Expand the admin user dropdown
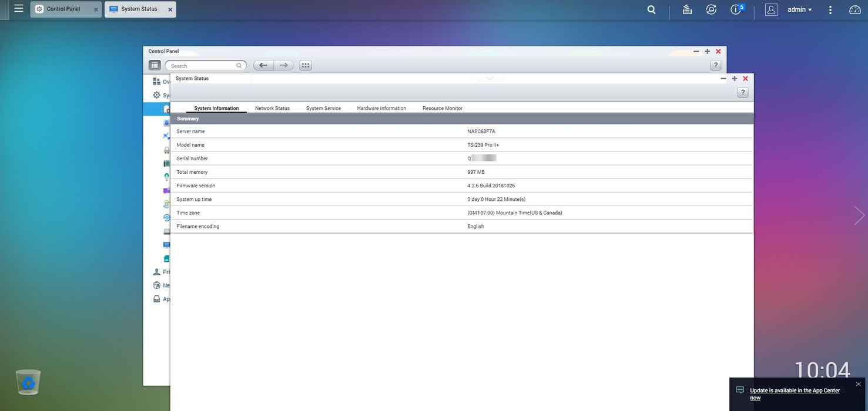The height and width of the screenshot is (411, 868). point(800,9)
